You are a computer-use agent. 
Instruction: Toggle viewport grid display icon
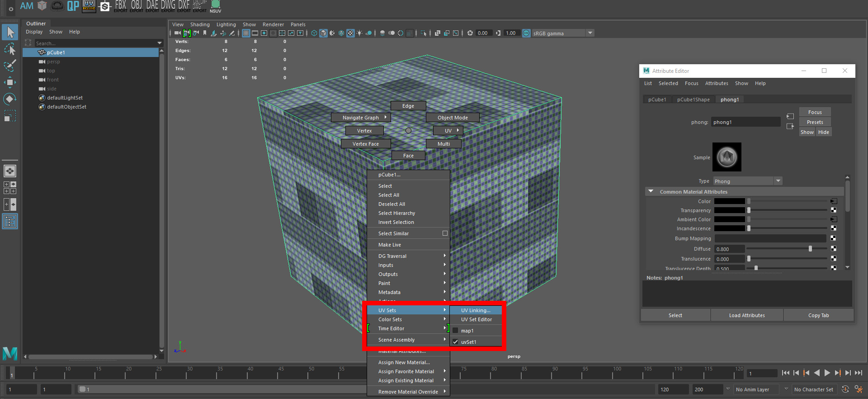pos(246,33)
